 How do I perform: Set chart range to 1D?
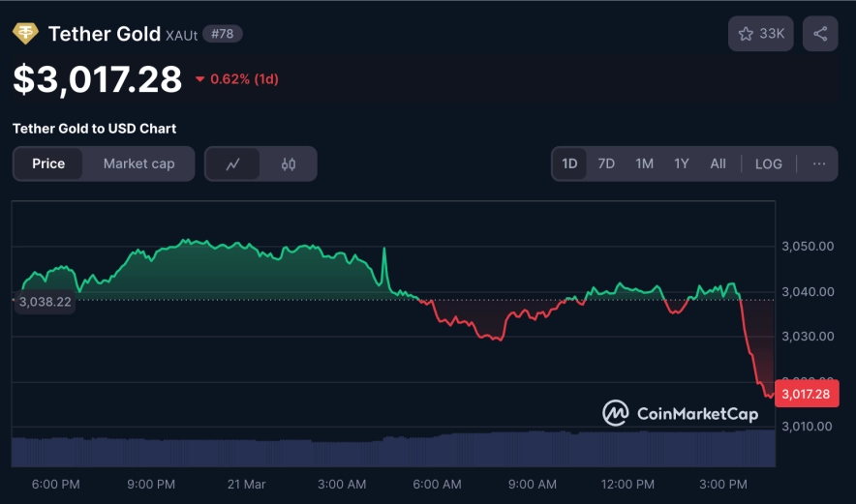(x=569, y=164)
